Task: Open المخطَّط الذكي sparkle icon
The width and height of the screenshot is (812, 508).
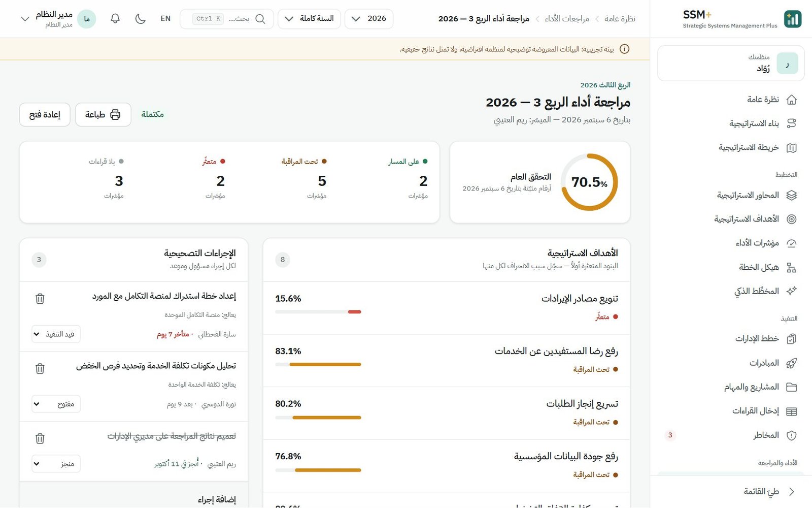Action: pos(791,291)
